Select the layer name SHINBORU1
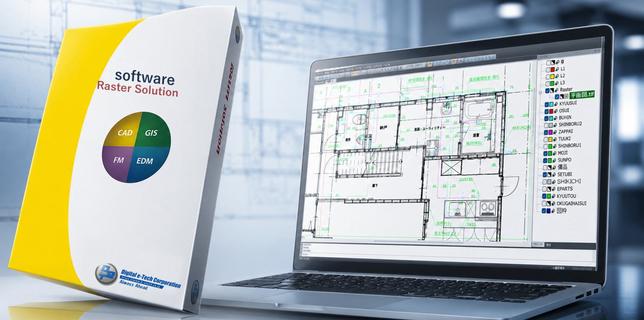Screen dimensions: 644x320 click(570, 146)
